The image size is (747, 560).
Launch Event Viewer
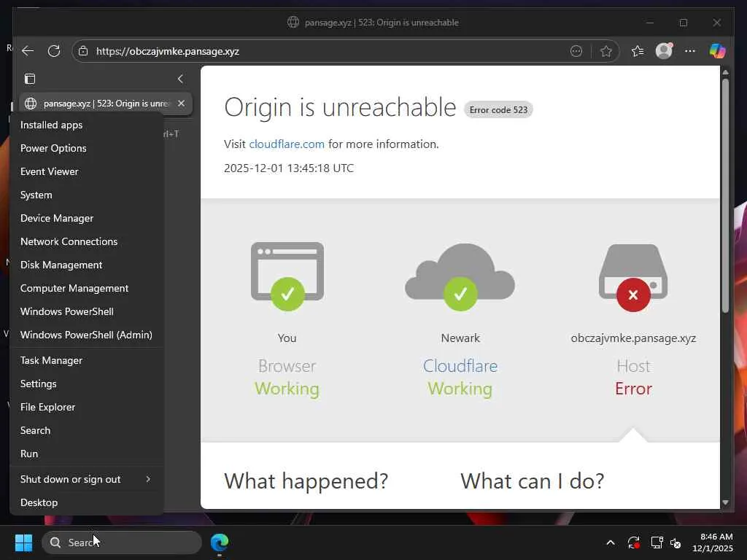[50, 171]
